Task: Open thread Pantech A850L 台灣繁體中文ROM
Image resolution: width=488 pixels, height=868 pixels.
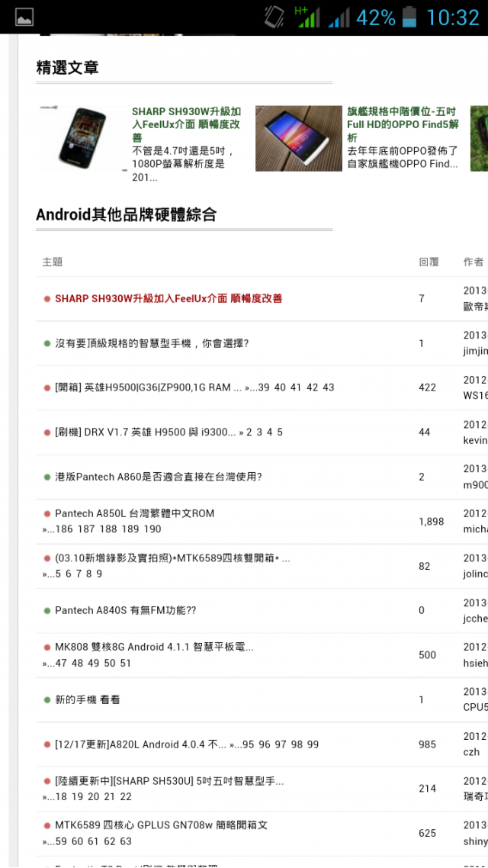Action: click(x=134, y=513)
